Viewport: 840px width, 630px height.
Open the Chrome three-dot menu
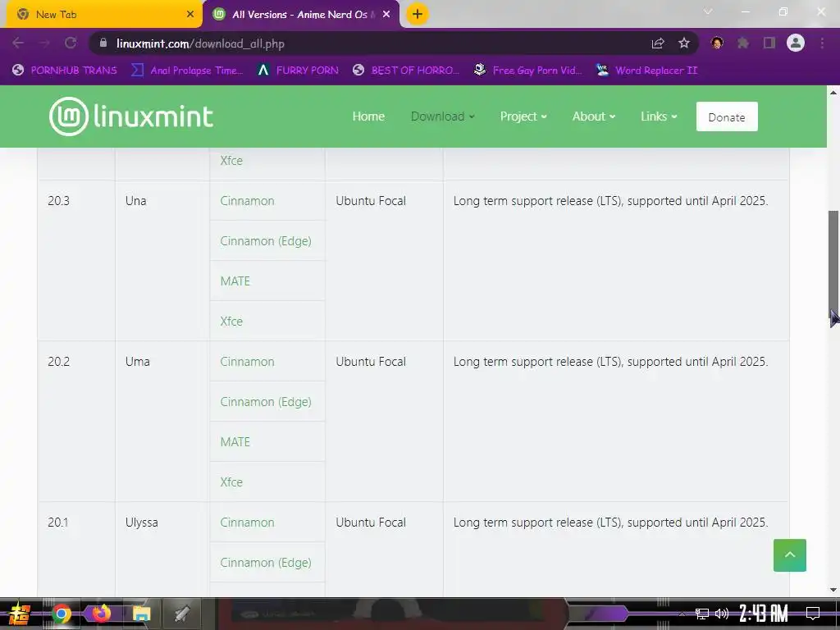click(x=822, y=43)
